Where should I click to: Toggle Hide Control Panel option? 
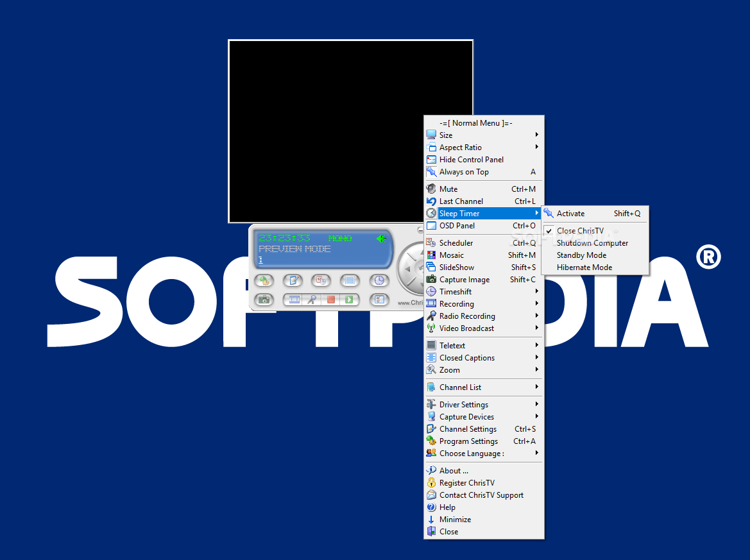484,160
